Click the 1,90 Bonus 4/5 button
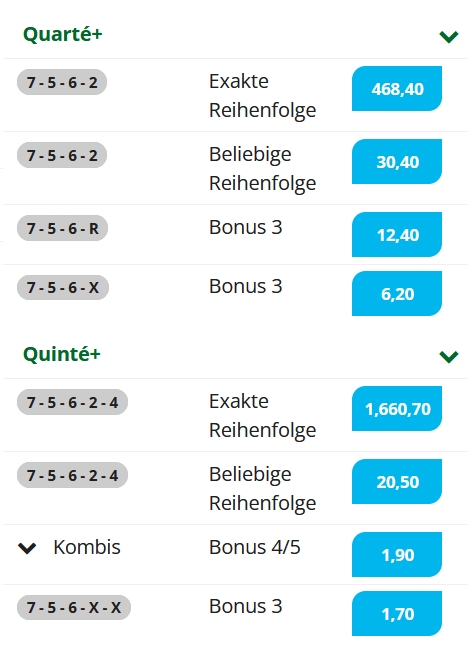The width and height of the screenshot is (468, 645). tap(397, 555)
